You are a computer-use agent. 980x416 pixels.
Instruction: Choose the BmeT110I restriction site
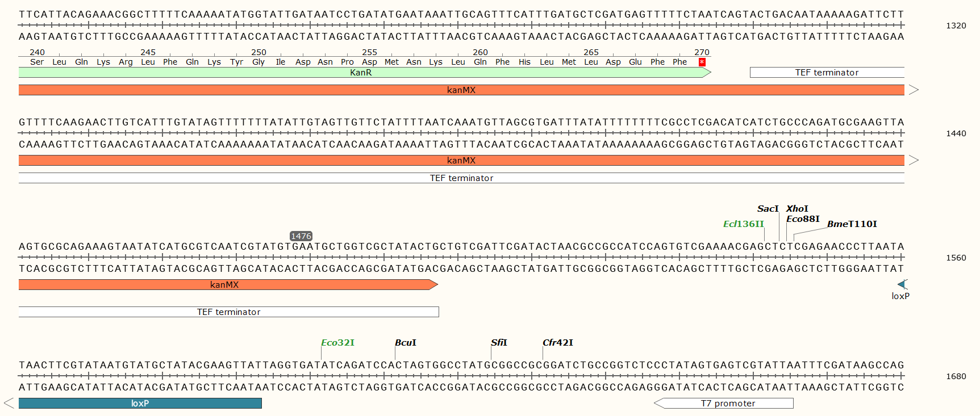point(852,224)
